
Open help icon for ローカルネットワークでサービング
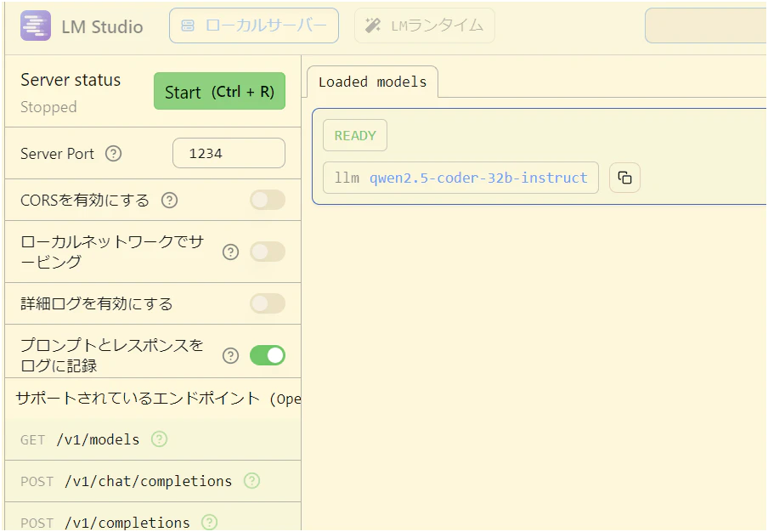(231, 252)
